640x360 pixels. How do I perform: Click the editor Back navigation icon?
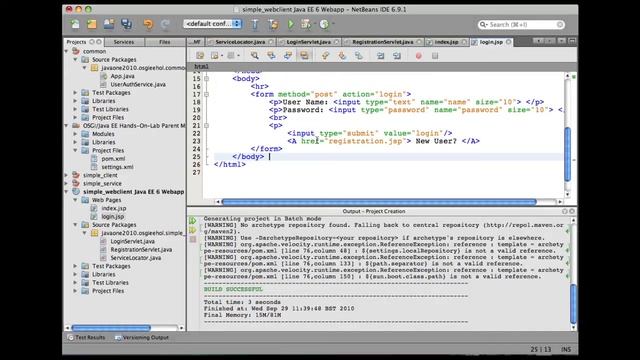tap(214, 56)
